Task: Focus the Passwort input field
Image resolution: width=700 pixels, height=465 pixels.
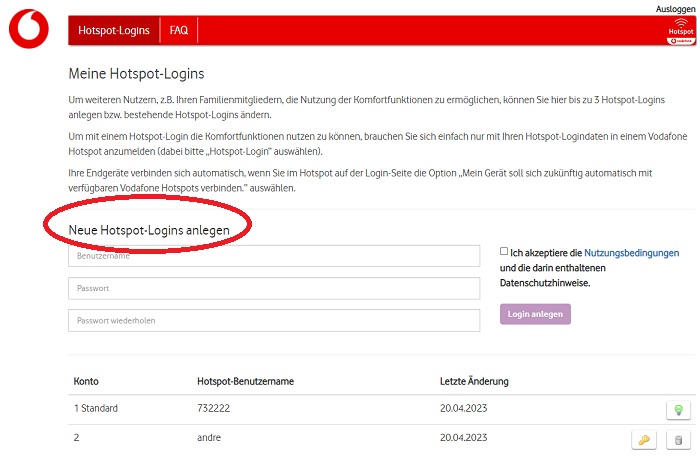Action: (x=274, y=288)
